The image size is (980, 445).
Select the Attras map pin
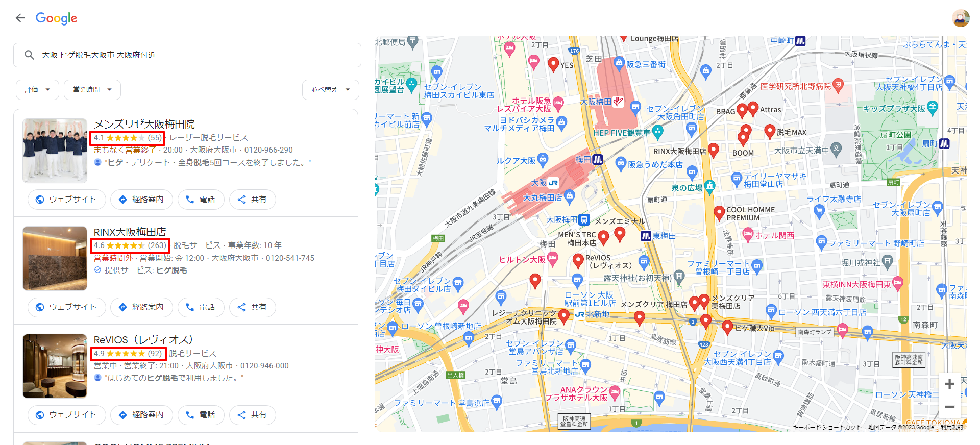click(753, 109)
